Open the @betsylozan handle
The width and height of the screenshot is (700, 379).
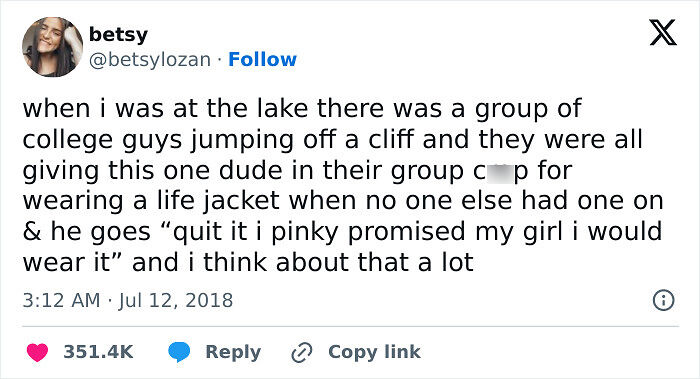click(150, 59)
